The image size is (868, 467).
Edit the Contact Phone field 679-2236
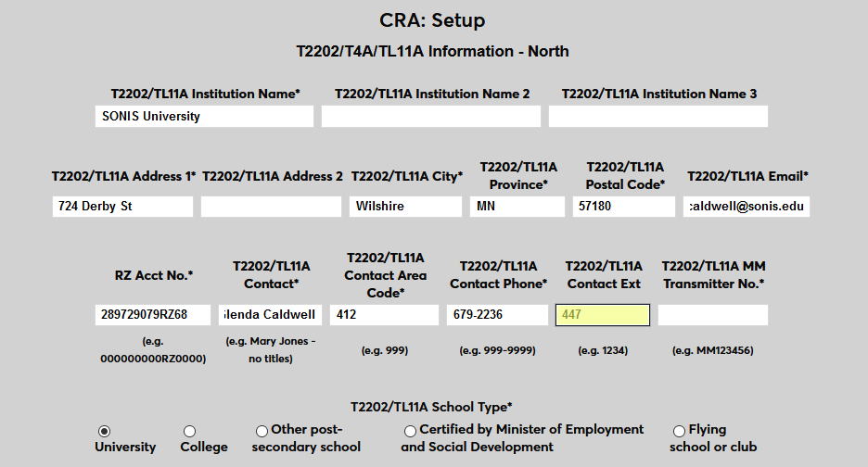498,315
